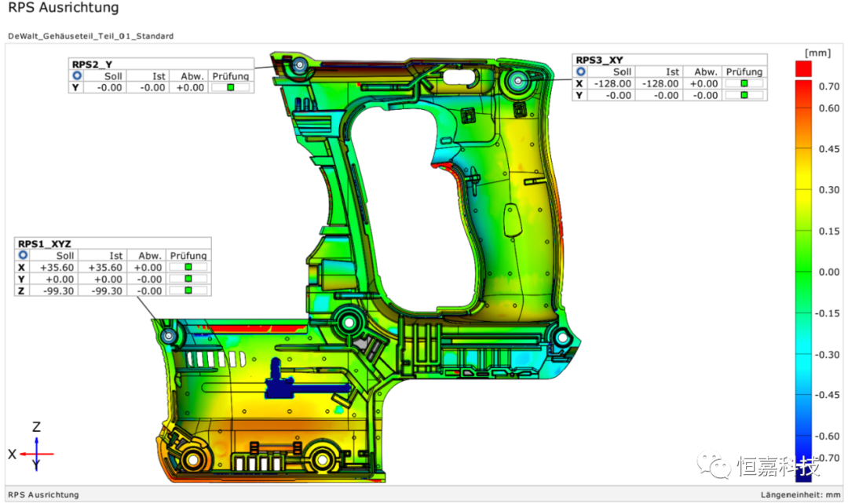Click the Z row label in RPS1_XYZ
Screen dimensions: 848x504
(21, 291)
